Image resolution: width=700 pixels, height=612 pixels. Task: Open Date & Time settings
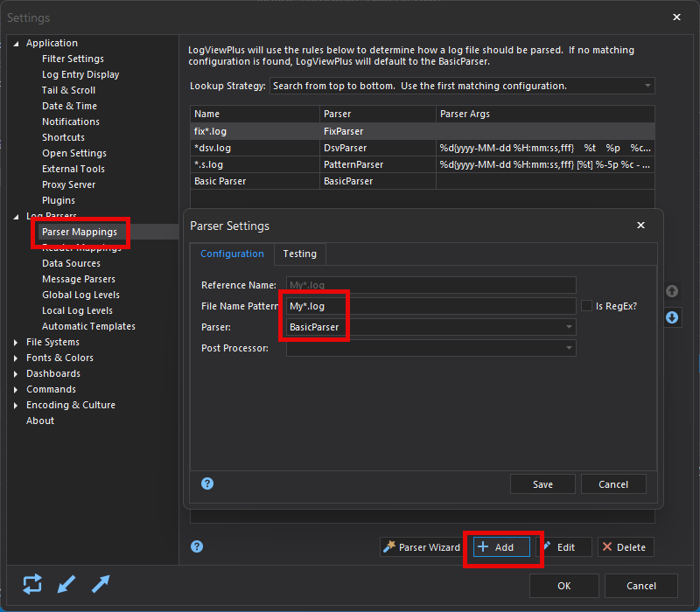click(69, 106)
